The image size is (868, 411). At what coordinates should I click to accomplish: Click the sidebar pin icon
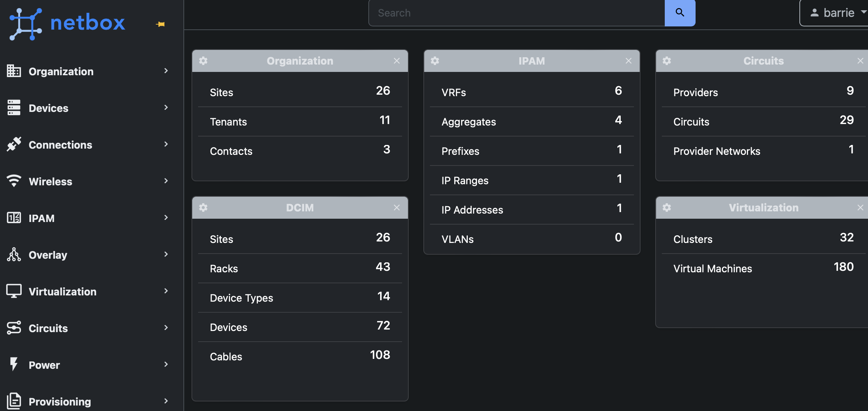pos(160,24)
